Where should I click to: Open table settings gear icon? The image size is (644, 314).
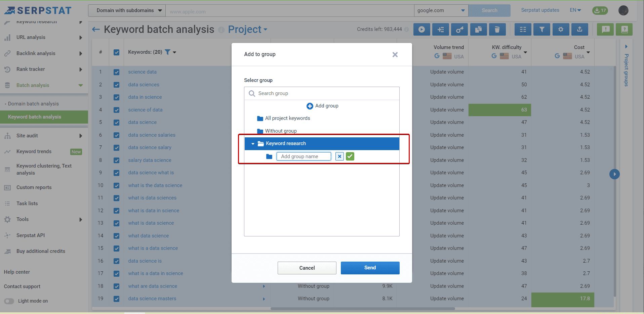pos(561,30)
